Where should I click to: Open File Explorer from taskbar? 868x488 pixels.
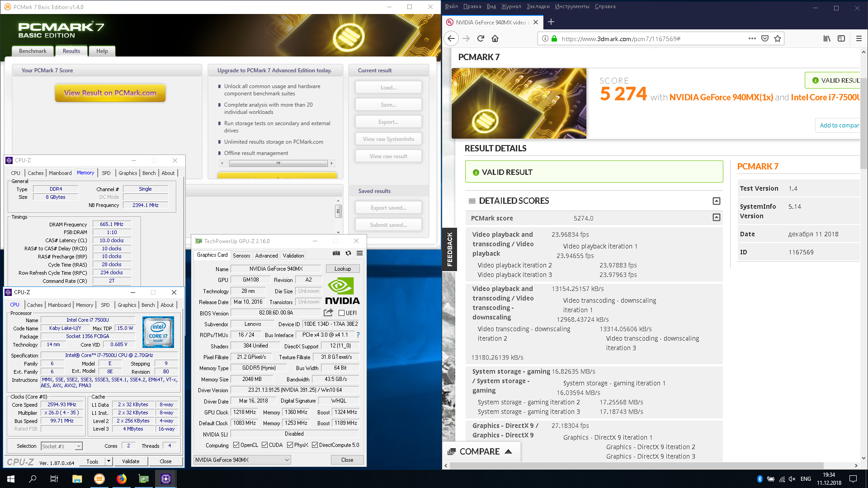coord(77,479)
